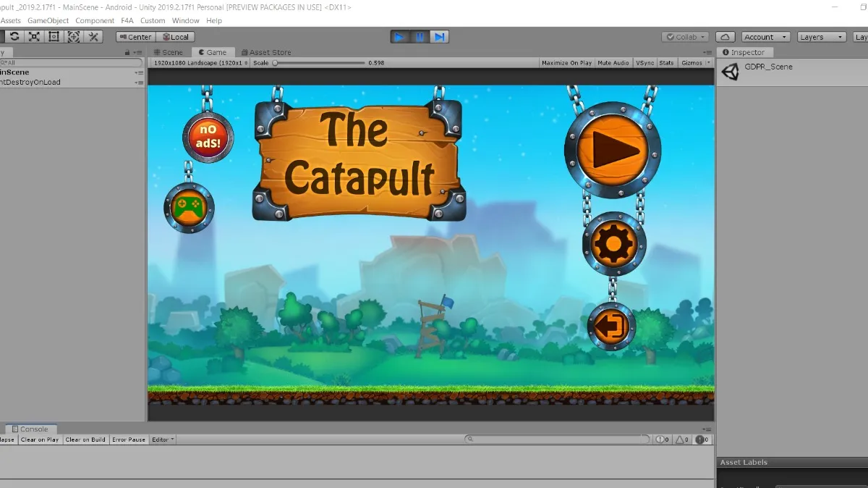Click the GDPR_Scene name in Inspector
Image resolution: width=868 pixels, height=488 pixels.
pyautogui.click(x=769, y=67)
